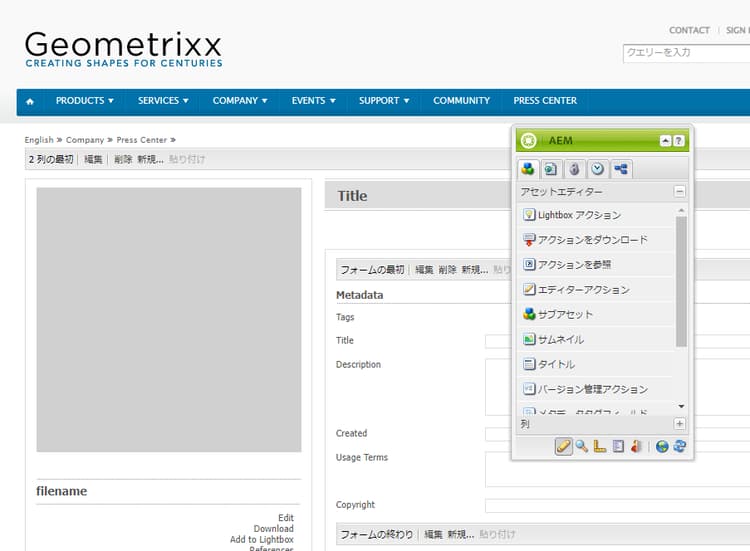This screenshot has width=750, height=551.
Task: Select the アクションを参照 component
Action: click(x=596, y=264)
